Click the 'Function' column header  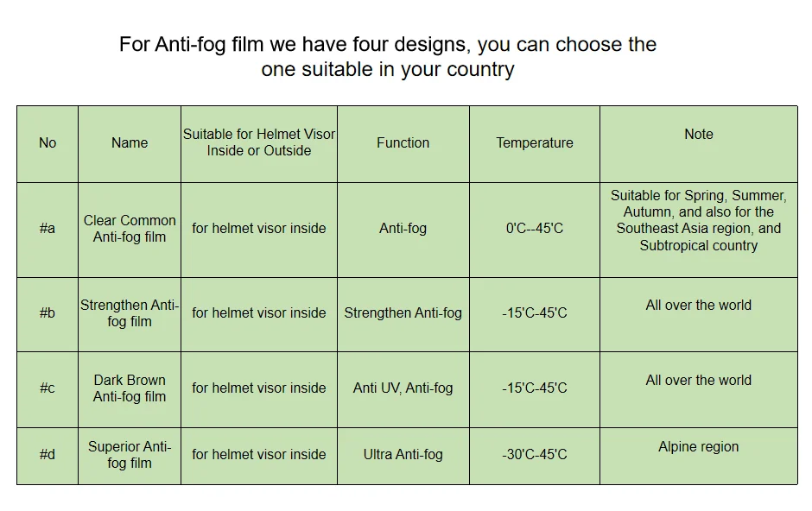tap(403, 143)
